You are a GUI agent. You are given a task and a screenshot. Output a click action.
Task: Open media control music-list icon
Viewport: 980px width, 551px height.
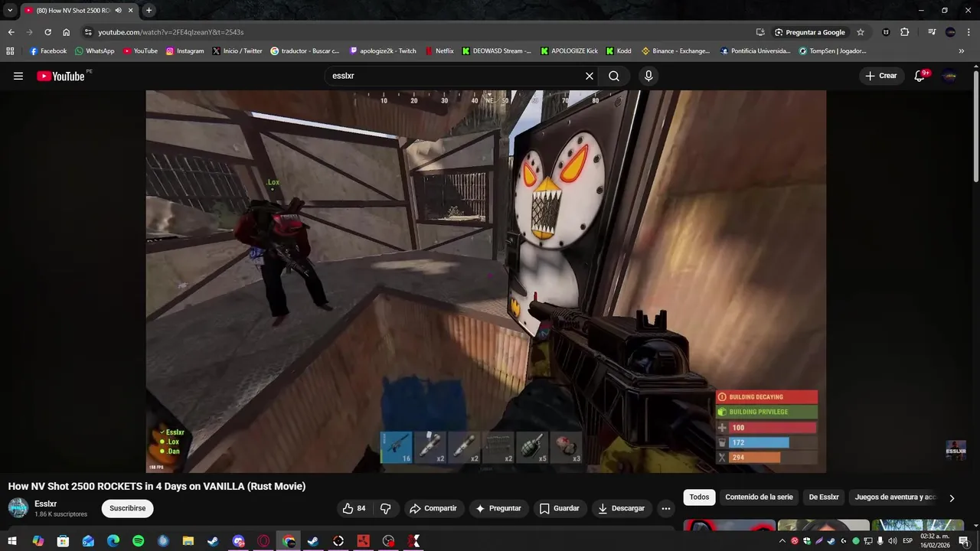932,32
